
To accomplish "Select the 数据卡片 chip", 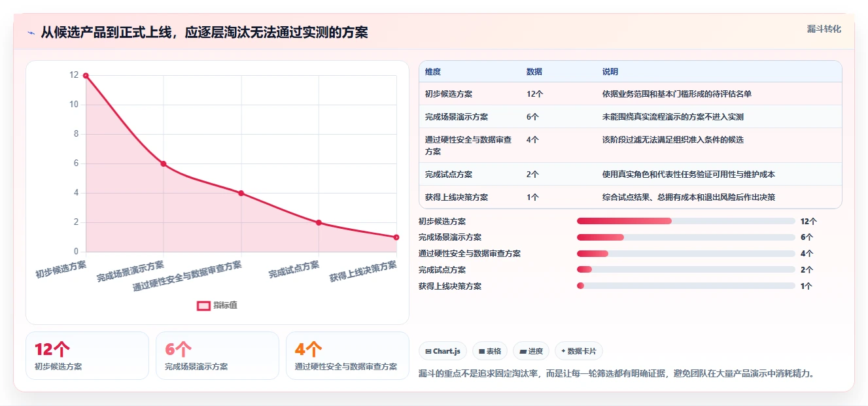I will click(x=579, y=351).
